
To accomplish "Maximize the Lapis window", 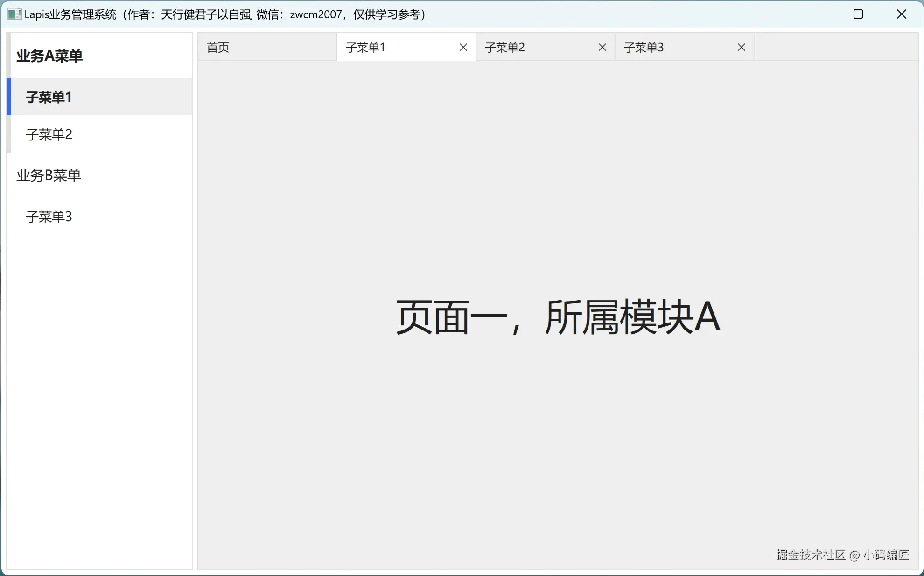I will tap(858, 14).
